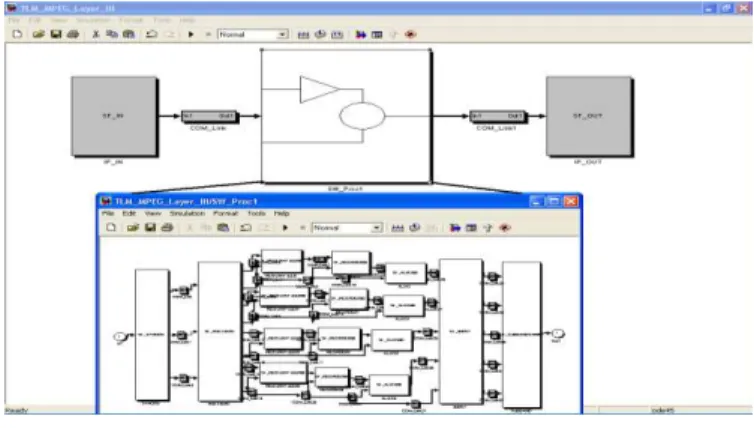Open File menu in SW_Proc1 window
The height and width of the screenshot is (428, 754).
pyautogui.click(x=108, y=213)
